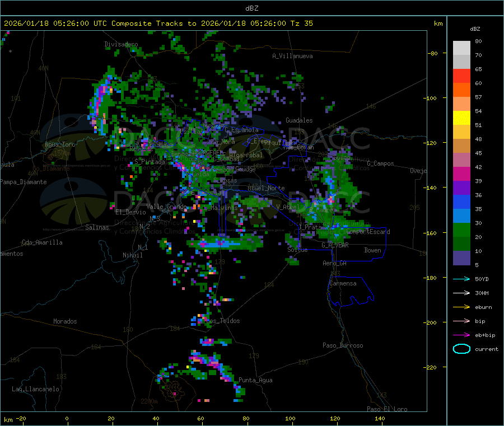Click the 'Bowen' map label
This screenshot has height=426, width=504.
(x=373, y=250)
